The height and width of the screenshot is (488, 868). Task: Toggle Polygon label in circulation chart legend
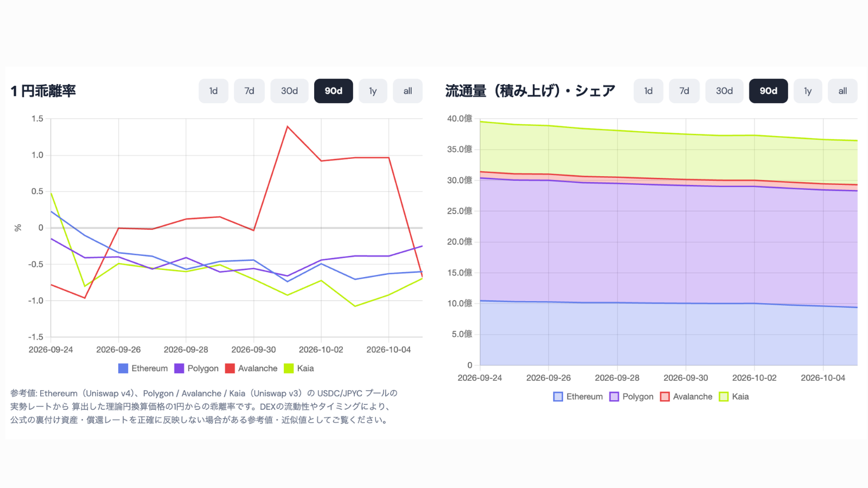638,397
